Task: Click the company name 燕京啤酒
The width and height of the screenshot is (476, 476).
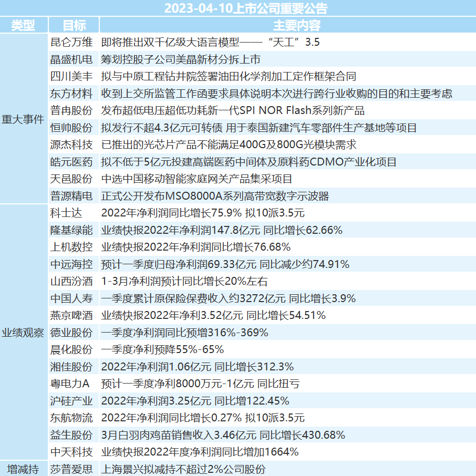Action: (x=71, y=315)
